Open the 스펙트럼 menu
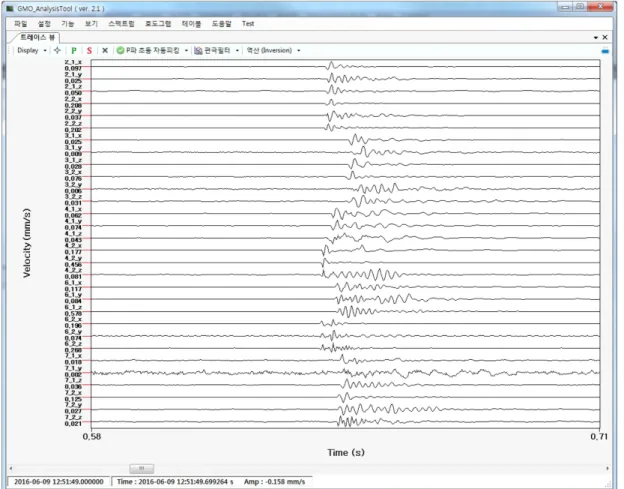624x489 pixels. (x=121, y=24)
